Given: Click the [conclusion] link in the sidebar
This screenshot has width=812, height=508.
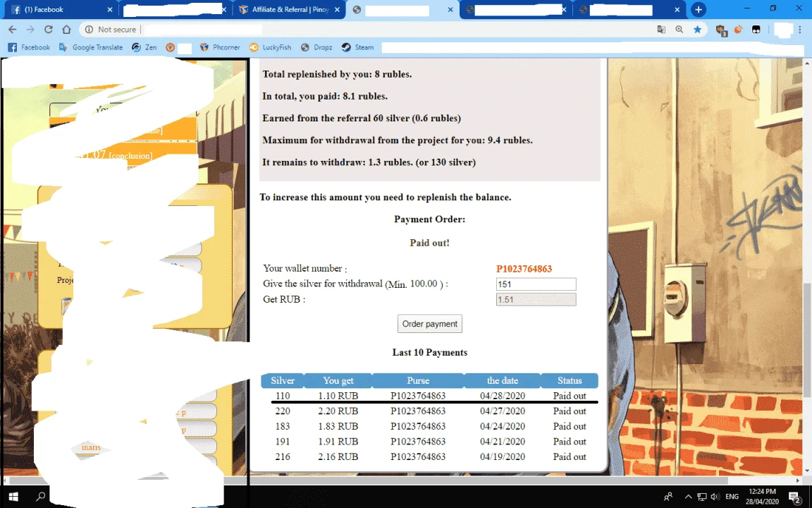Looking at the screenshot, I should [130, 156].
